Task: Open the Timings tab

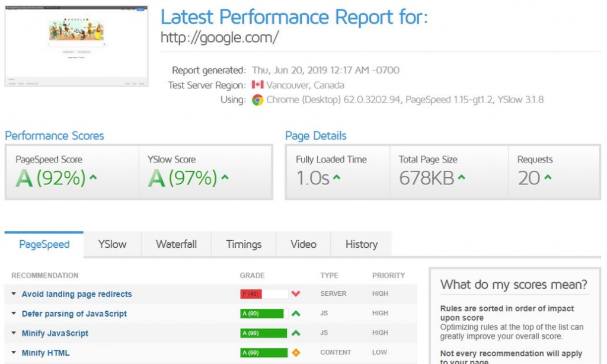Action: pyautogui.click(x=244, y=244)
